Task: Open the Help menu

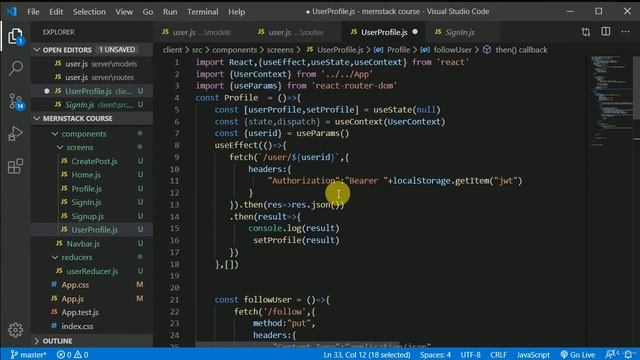Action: coord(237,12)
